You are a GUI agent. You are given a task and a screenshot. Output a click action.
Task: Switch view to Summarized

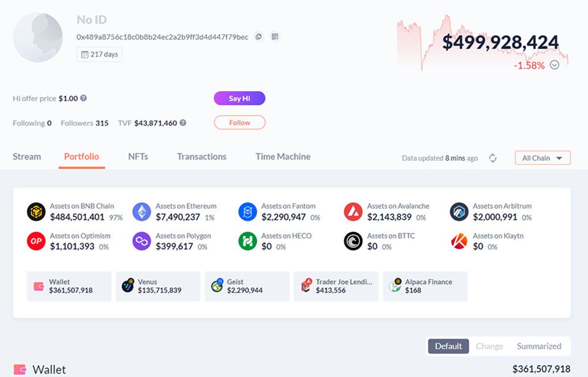pos(539,346)
